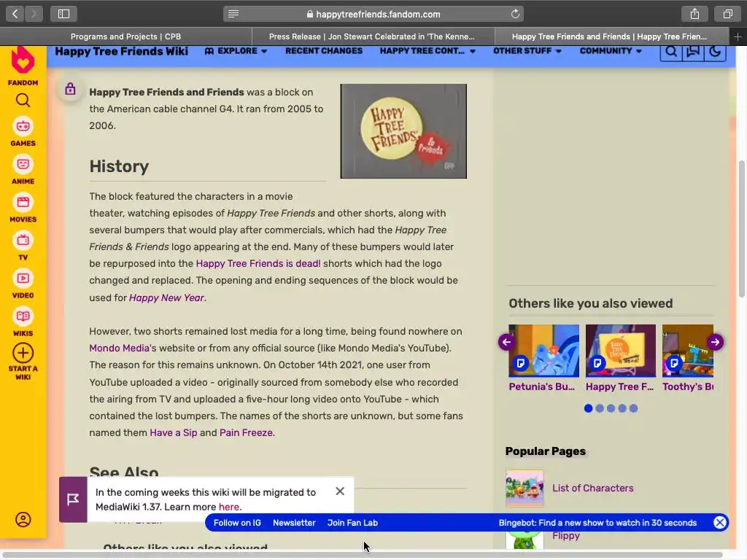Image resolution: width=747 pixels, height=560 pixels.
Task: Click Follow on IG in banner
Action: pyautogui.click(x=237, y=522)
